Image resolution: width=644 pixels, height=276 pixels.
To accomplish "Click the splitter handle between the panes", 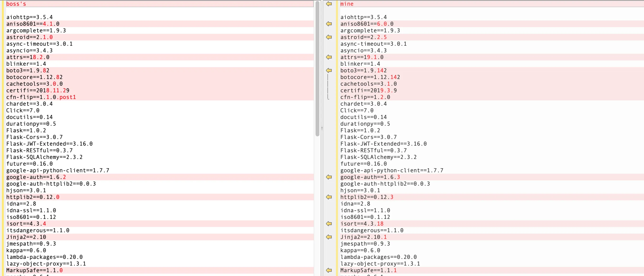I will pos(322,128).
